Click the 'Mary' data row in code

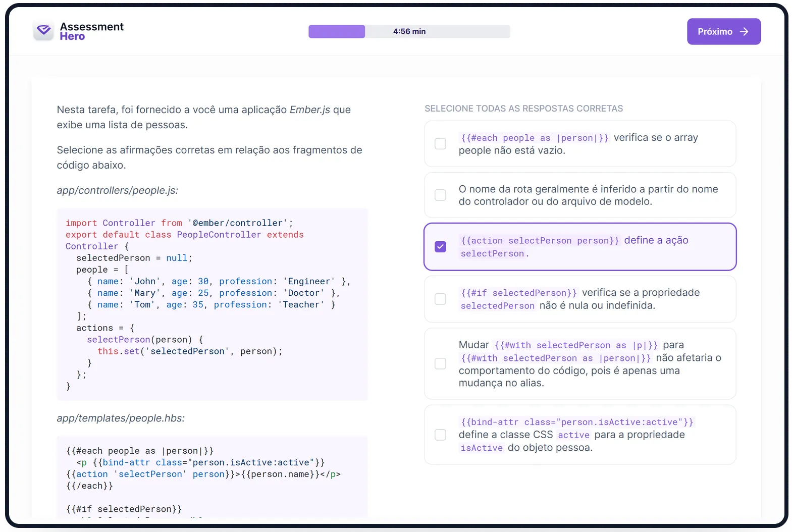[x=214, y=293]
